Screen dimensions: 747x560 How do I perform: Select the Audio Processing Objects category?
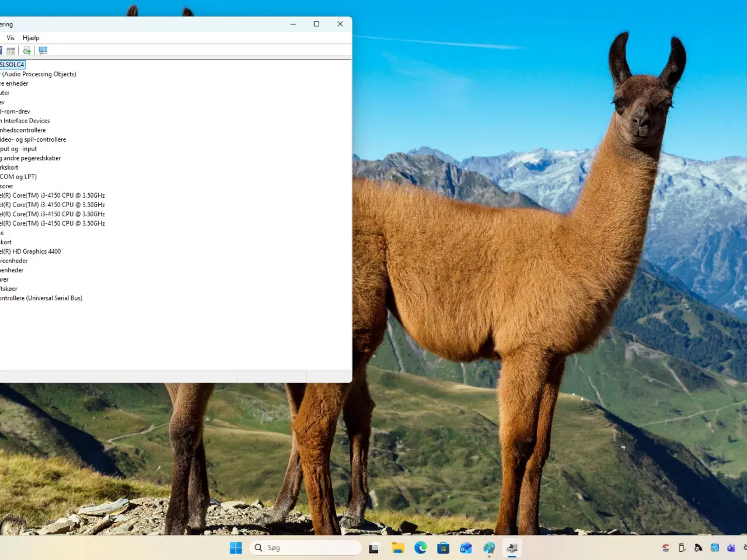(x=39, y=74)
